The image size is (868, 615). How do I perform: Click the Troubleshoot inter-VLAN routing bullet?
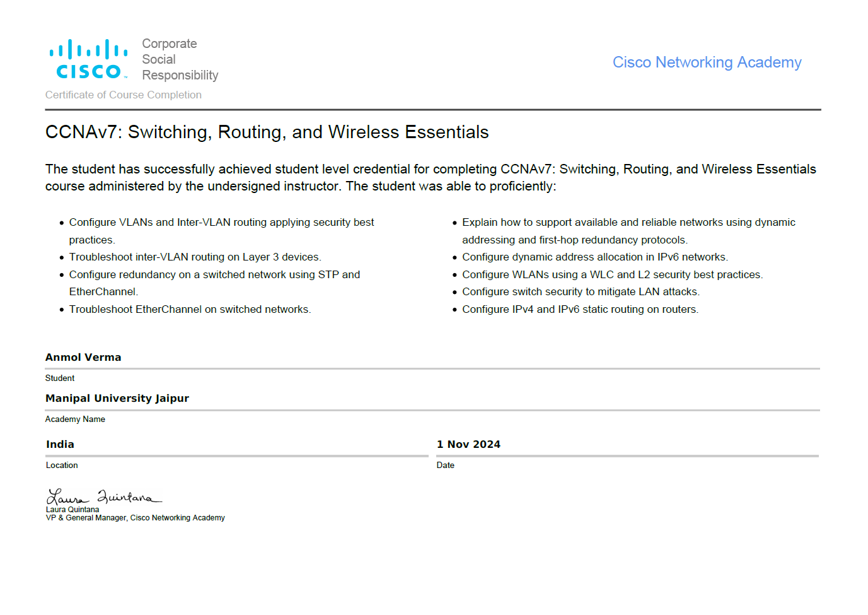pyautogui.click(x=195, y=257)
